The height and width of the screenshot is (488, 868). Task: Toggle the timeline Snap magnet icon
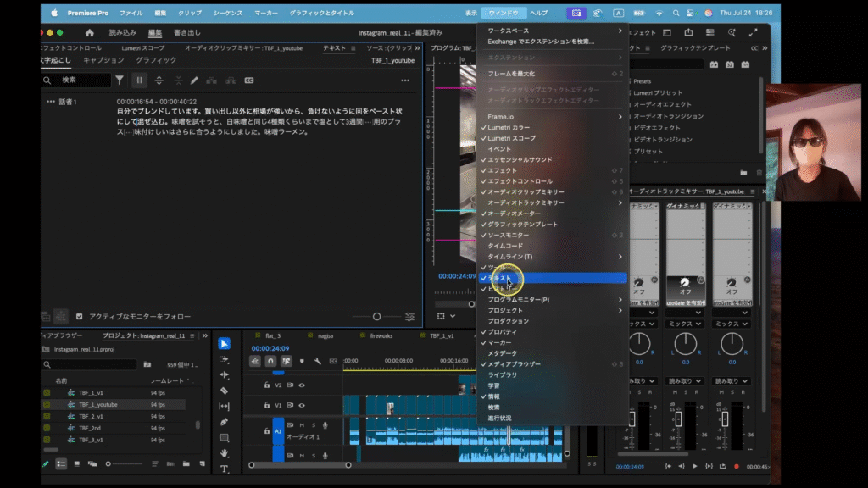click(x=270, y=361)
